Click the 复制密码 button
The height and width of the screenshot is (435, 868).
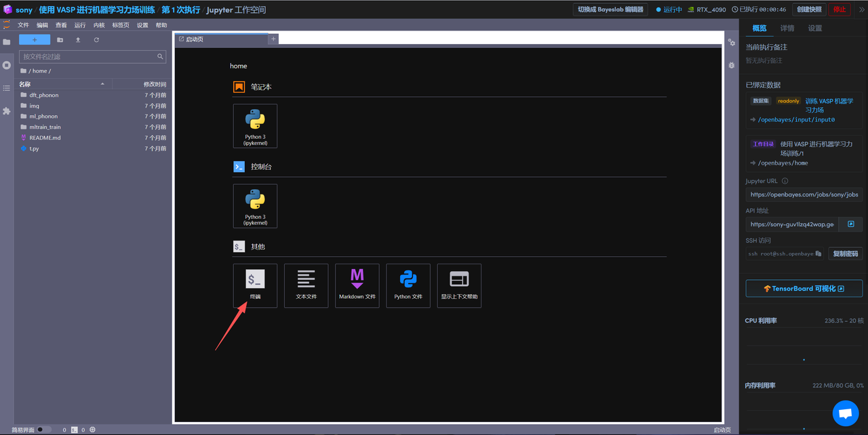846,253
